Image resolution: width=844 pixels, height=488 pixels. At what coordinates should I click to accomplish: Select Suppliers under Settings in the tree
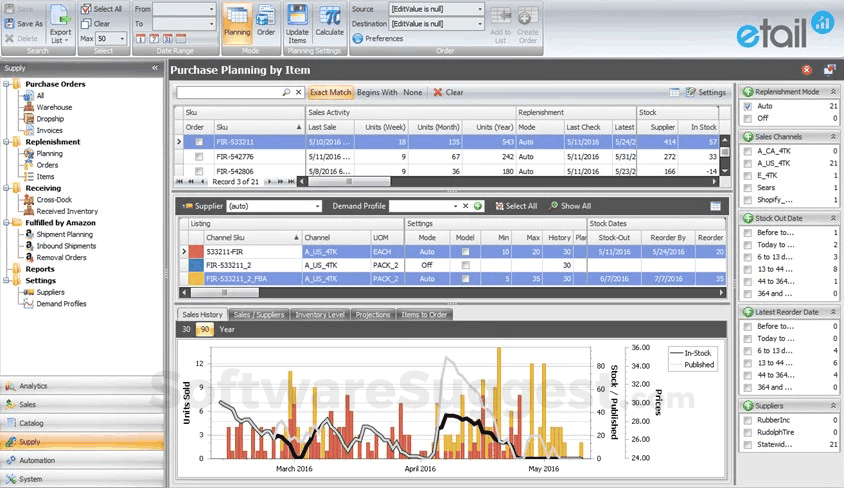pyautogui.click(x=51, y=292)
